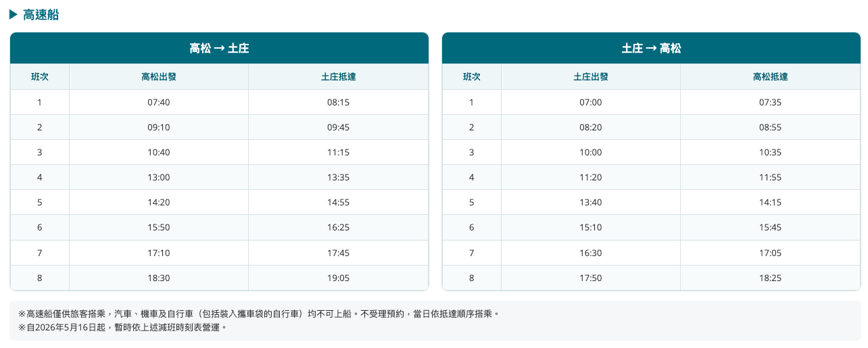Click the 18:25 time cell
Screen dimensions: 868x348
(770, 278)
